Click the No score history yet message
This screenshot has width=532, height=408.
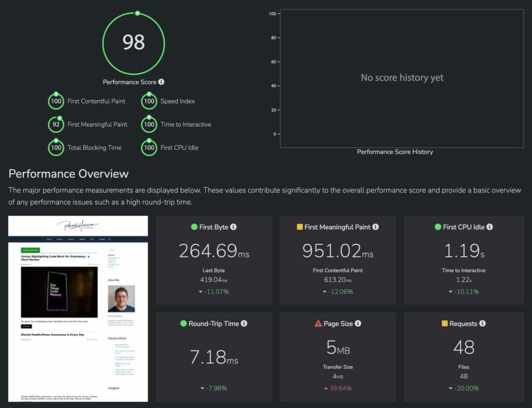(x=402, y=77)
